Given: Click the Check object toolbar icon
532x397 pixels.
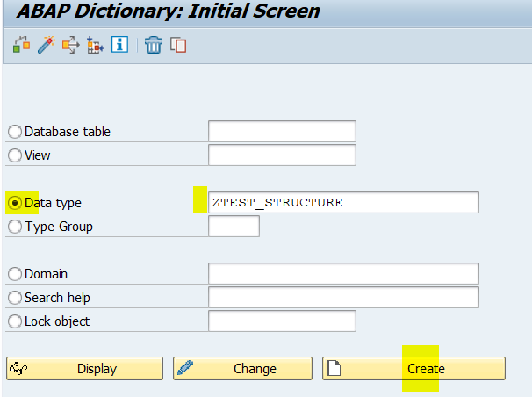Looking at the screenshot, I should (x=21, y=45).
